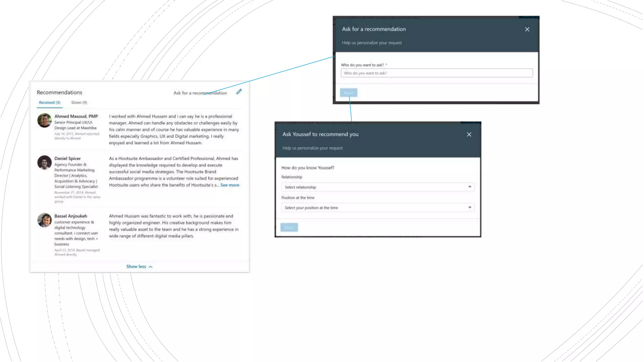644x362 pixels.
Task: Collapse the list with the Show less chevron
Action: click(x=151, y=267)
